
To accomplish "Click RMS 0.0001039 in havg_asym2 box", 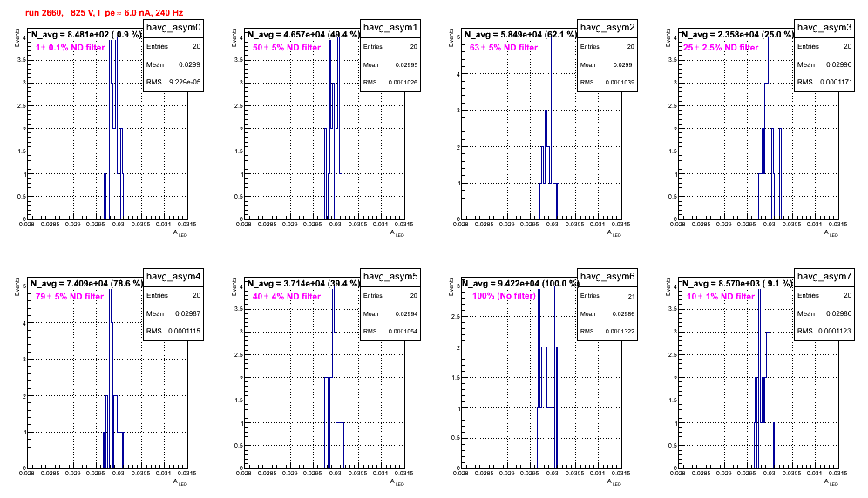I will pos(607,83).
